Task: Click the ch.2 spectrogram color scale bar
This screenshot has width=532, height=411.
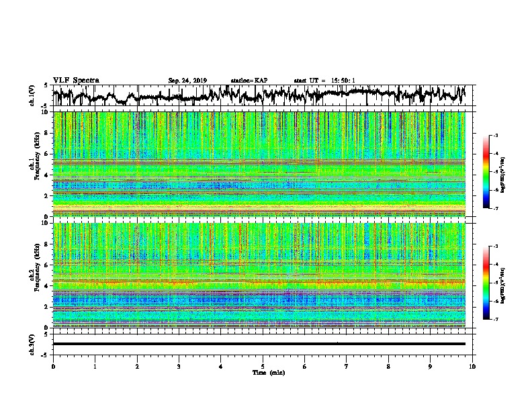Action: point(486,283)
